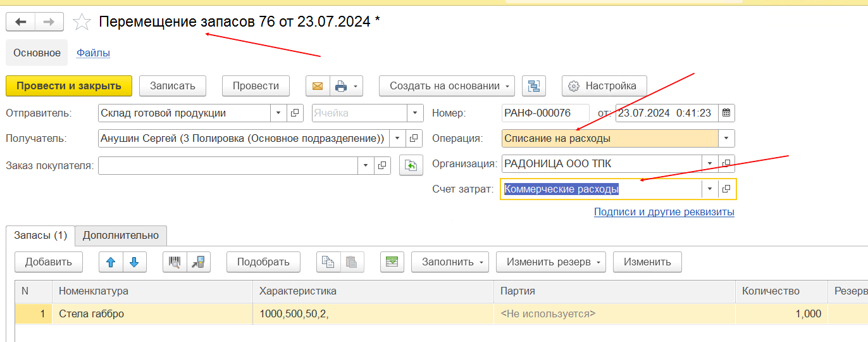The image size is (868, 342).
Task: Open Организация card icon
Action: pyautogui.click(x=726, y=163)
